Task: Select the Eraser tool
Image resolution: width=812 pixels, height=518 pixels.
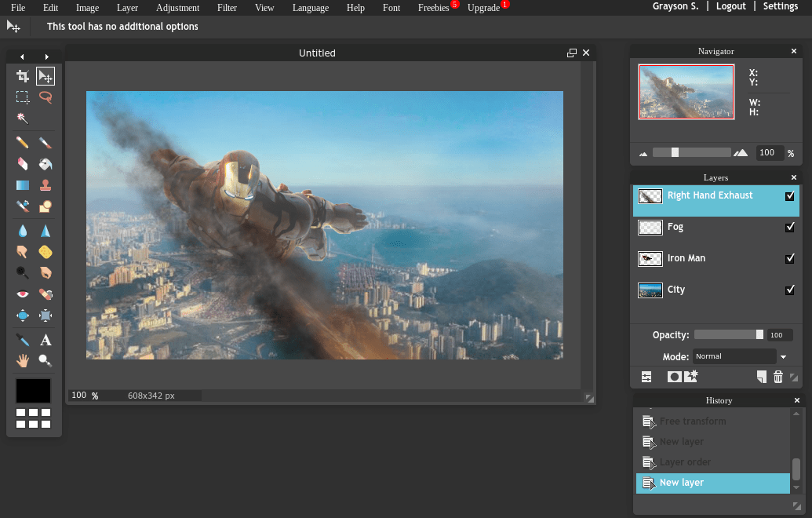Action: pyautogui.click(x=22, y=164)
